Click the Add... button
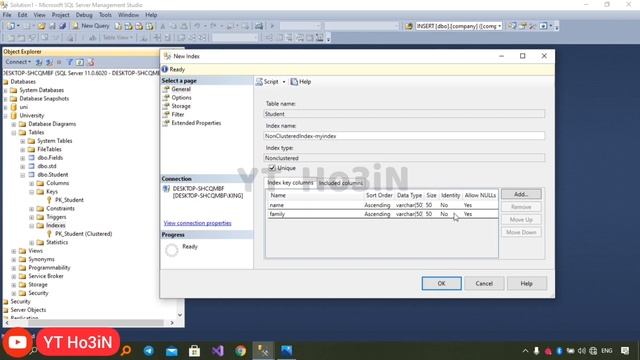This screenshot has width=640, height=360. 521,194
